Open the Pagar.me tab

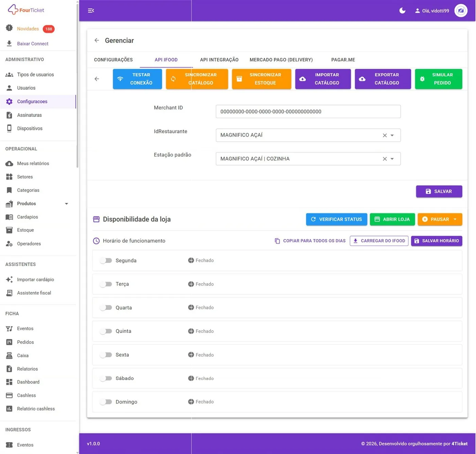(x=343, y=60)
